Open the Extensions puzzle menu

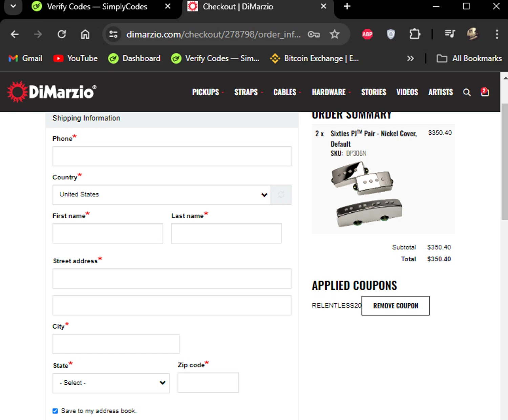pyautogui.click(x=415, y=34)
